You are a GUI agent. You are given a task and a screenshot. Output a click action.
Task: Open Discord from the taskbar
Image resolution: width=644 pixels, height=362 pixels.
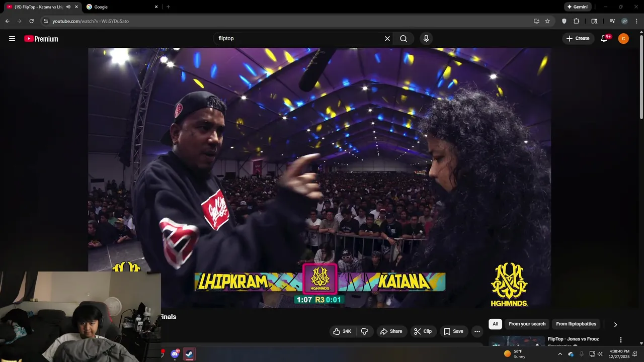175,353
